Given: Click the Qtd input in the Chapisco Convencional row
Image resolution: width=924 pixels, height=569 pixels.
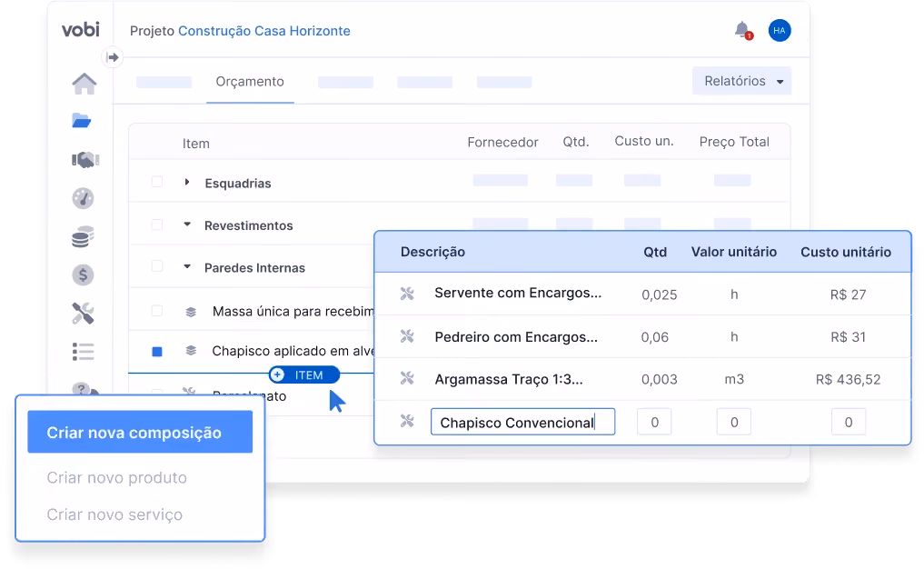Looking at the screenshot, I should [654, 422].
